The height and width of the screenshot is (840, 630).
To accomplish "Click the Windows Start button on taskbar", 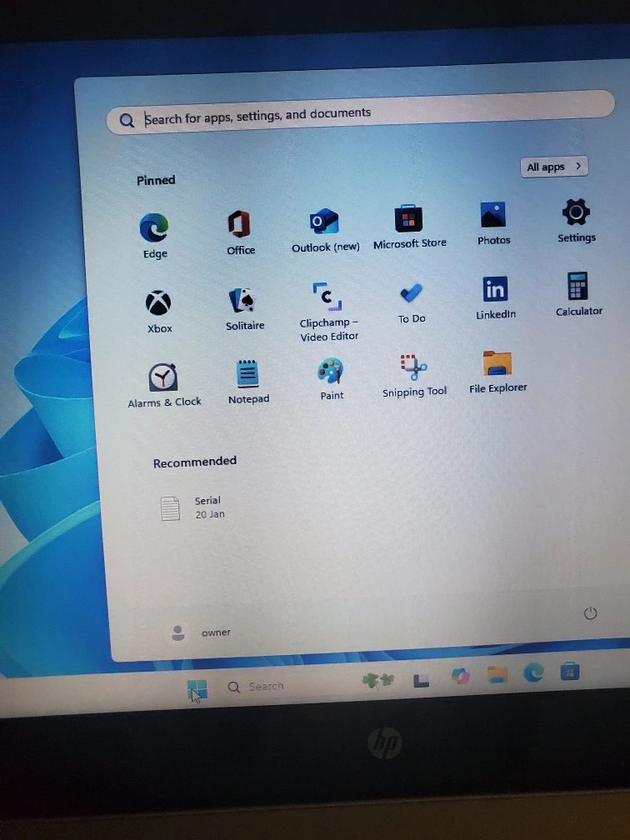I will tap(197, 690).
